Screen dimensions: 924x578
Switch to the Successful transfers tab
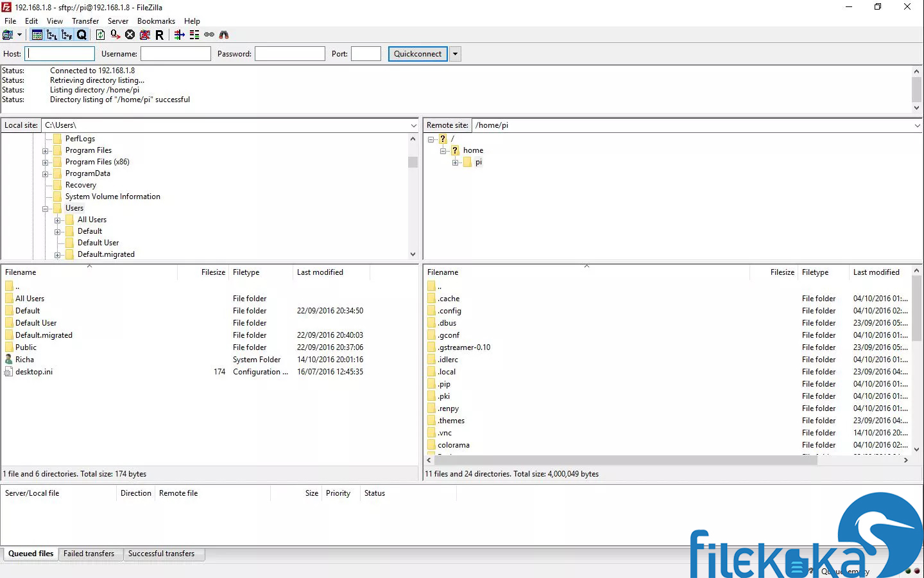161,554
